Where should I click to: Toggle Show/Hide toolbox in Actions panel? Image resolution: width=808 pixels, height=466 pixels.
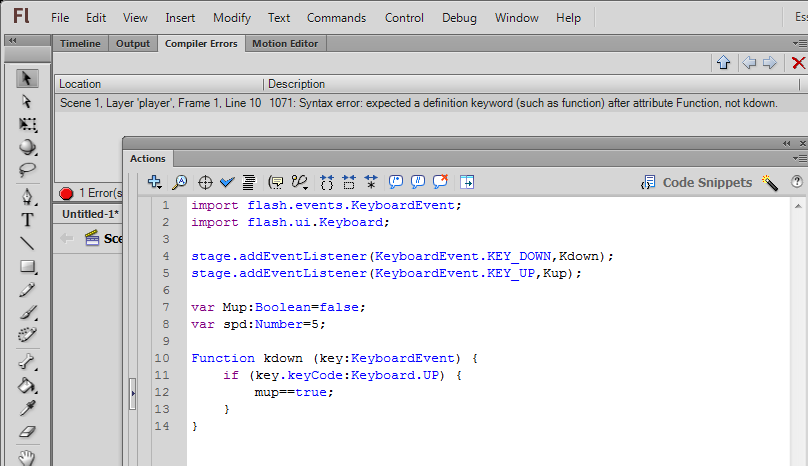coord(467,182)
